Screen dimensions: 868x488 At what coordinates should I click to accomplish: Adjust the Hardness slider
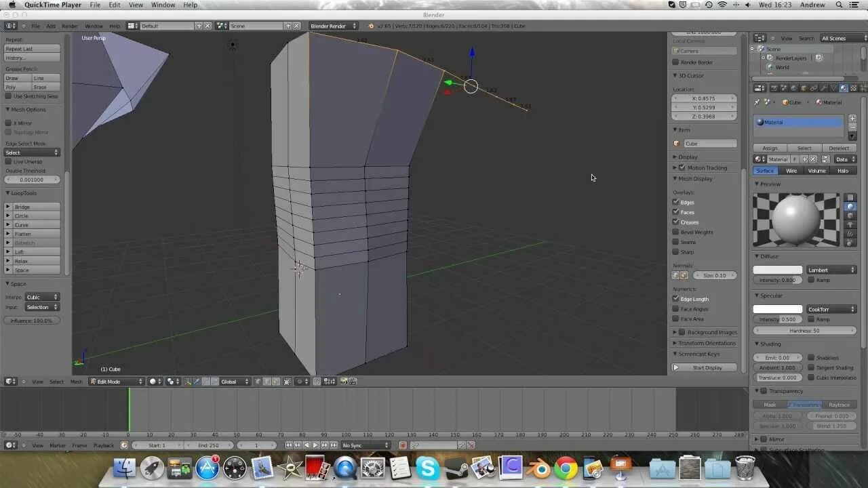805,330
